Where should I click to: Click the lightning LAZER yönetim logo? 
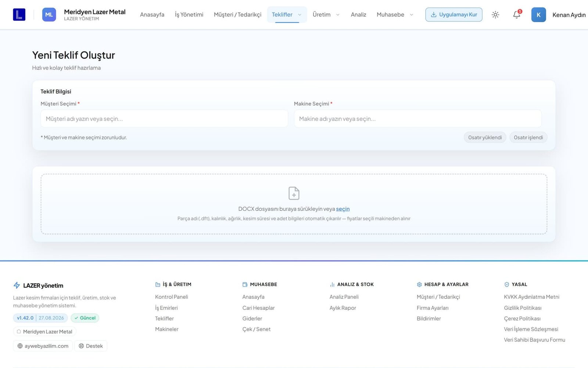(x=17, y=285)
